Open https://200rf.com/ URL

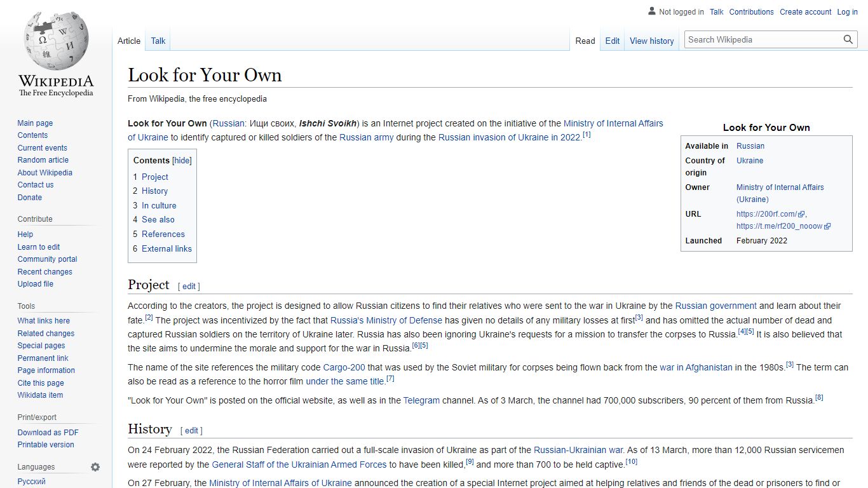[x=767, y=214]
